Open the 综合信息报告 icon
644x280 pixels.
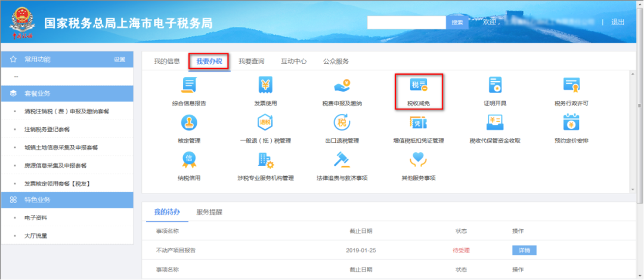click(x=189, y=85)
